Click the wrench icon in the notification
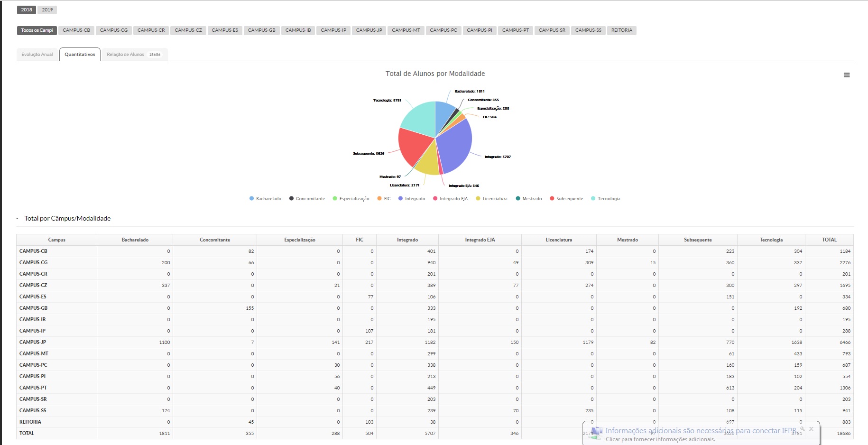Image resolution: width=868 pixels, height=445 pixels. coord(803,429)
